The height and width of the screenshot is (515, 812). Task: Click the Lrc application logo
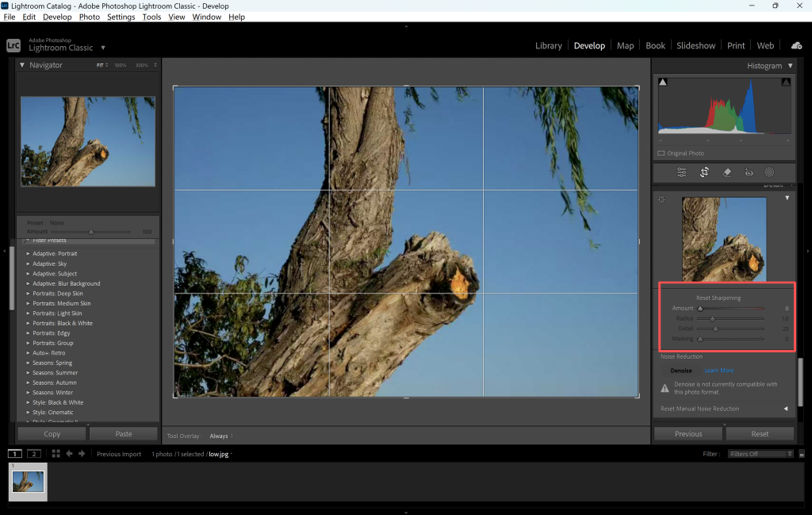point(13,45)
